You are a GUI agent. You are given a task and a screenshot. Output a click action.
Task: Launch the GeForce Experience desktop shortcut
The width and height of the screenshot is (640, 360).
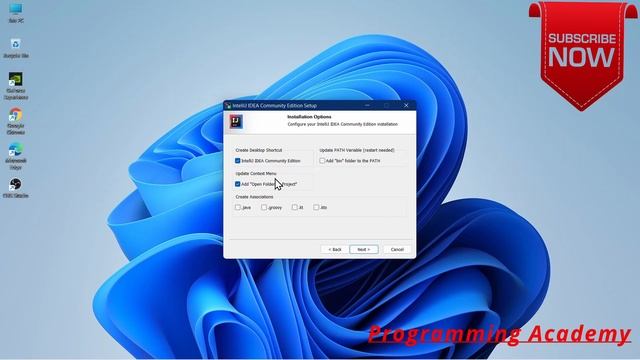pos(16,86)
